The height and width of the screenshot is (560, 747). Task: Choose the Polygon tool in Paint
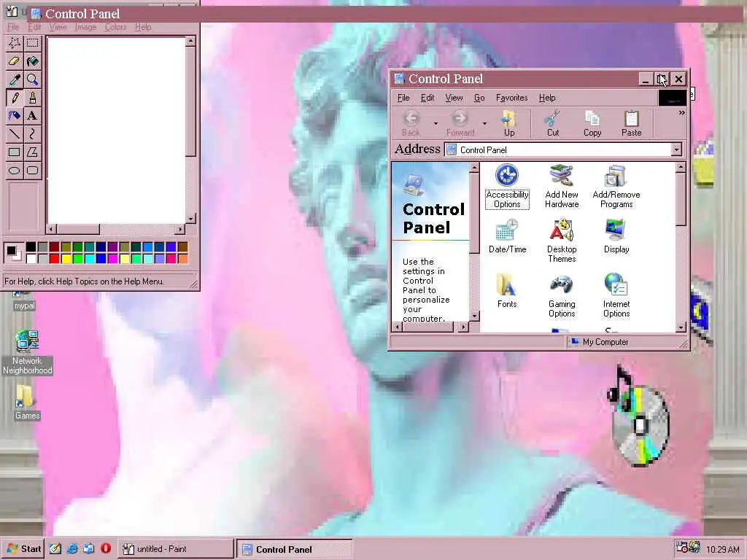[32, 152]
